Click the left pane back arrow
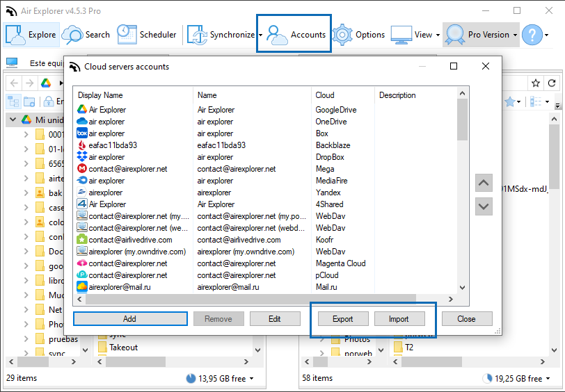Viewport: 565px width, 392px height. point(14,83)
